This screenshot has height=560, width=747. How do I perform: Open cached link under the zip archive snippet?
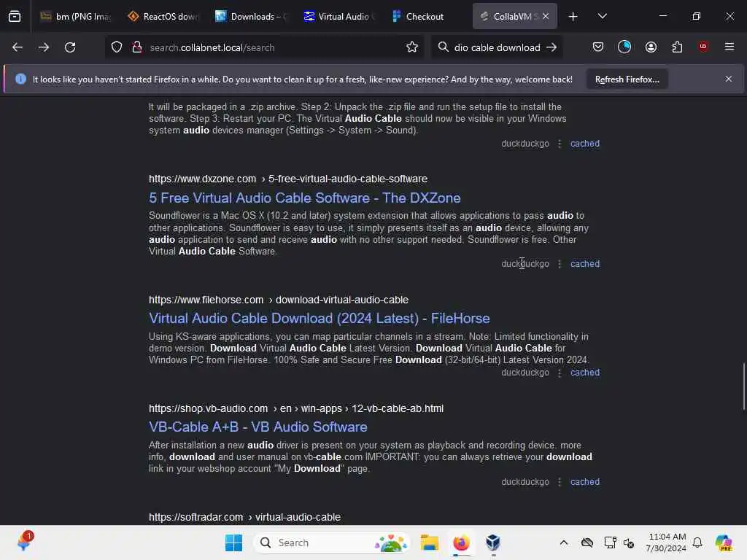(x=585, y=144)
